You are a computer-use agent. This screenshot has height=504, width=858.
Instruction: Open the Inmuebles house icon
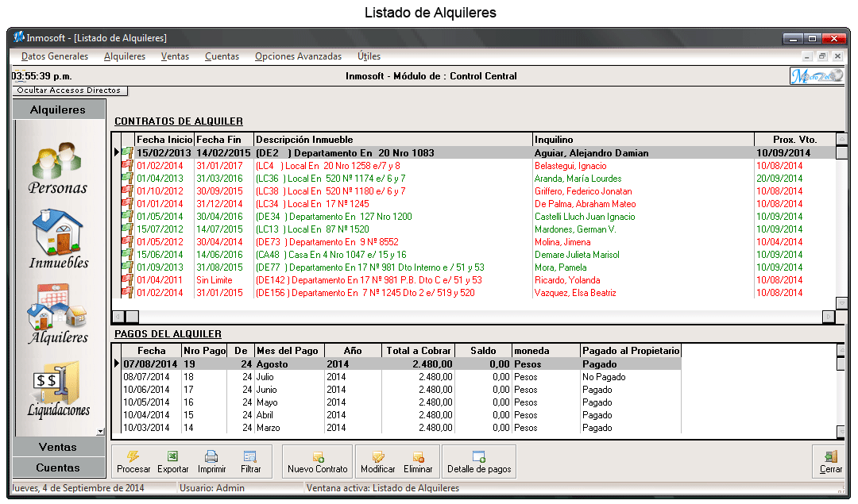pyautogui.click(x=58, y=239)
